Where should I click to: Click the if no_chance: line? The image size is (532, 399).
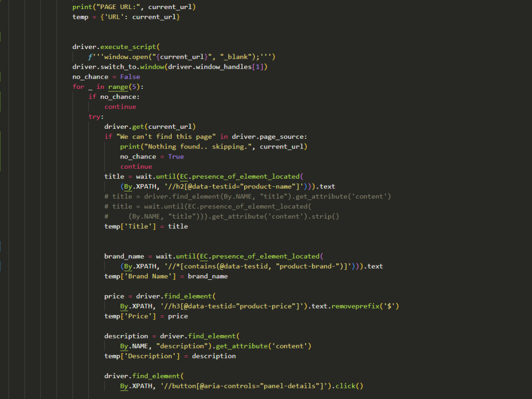(114, 97)
